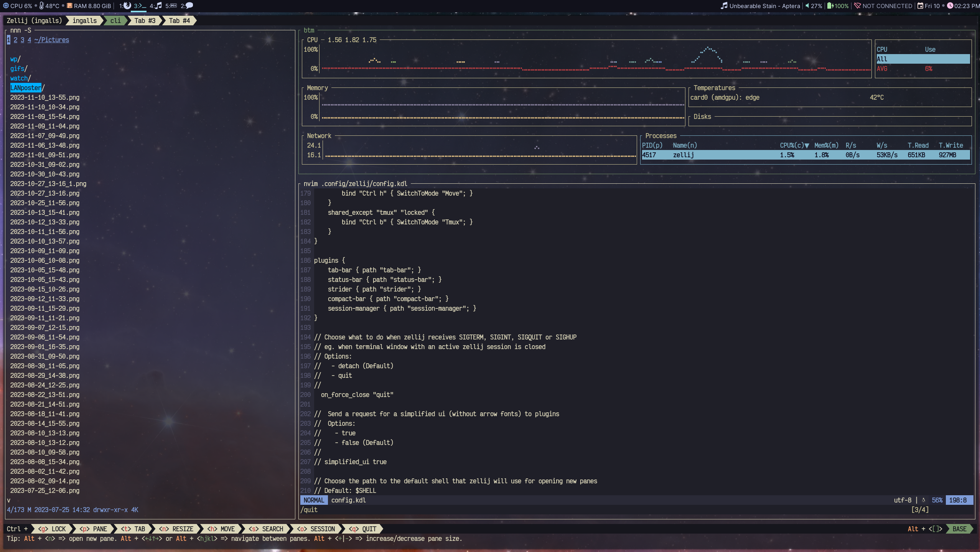Expand the gifs folder entry
980x552 pixels.
pyautogui.click(x=17, y=69)
